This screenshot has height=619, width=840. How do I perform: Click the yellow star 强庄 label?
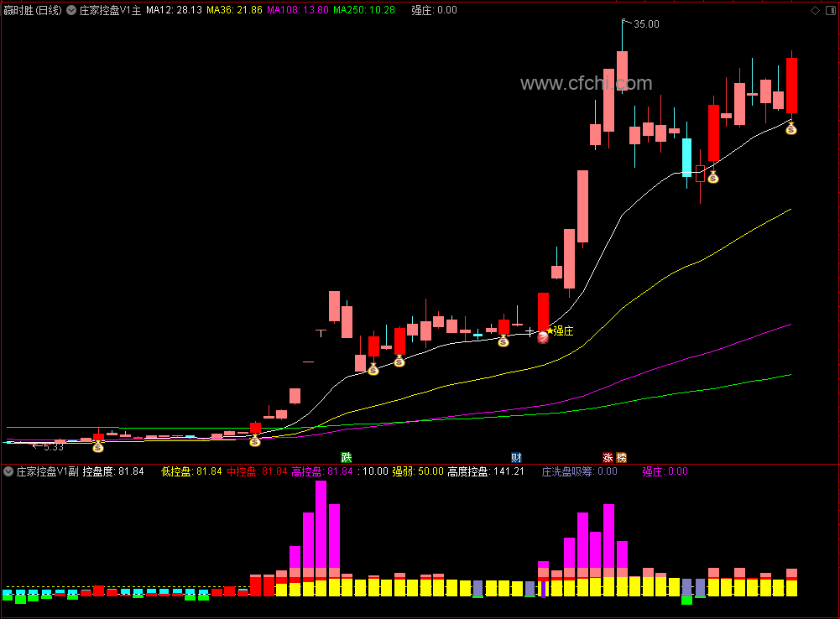coord(560,331)
